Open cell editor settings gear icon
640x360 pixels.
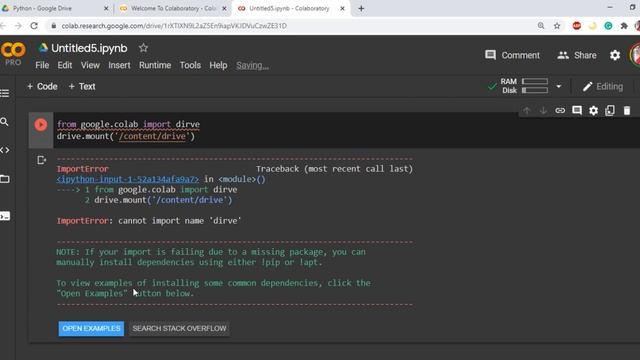point(593,111)
